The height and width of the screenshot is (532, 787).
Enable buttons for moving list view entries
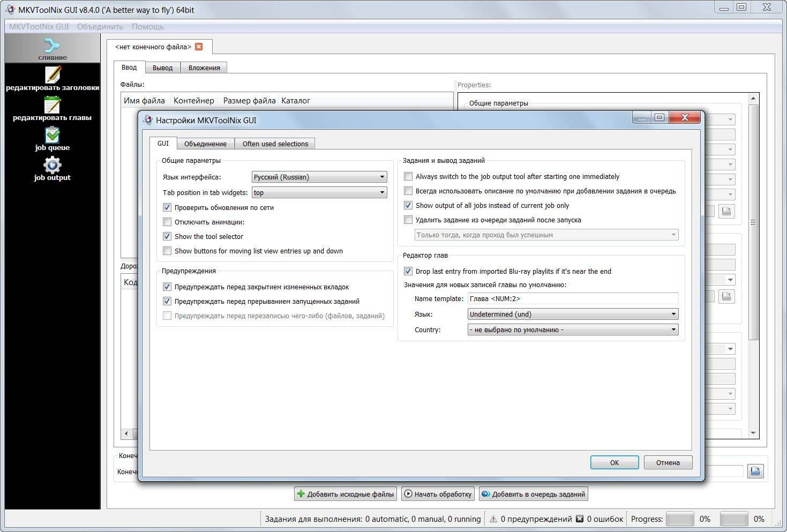click(167, 251)
